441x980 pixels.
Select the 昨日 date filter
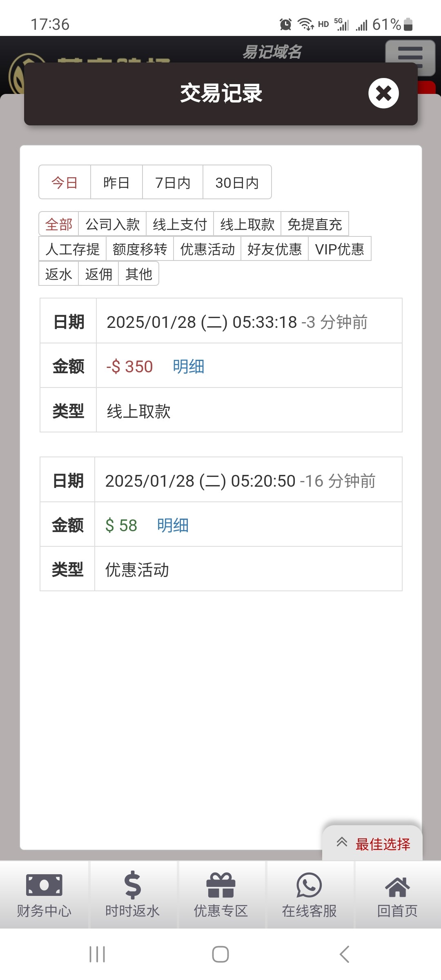click(x=116, y=183)
